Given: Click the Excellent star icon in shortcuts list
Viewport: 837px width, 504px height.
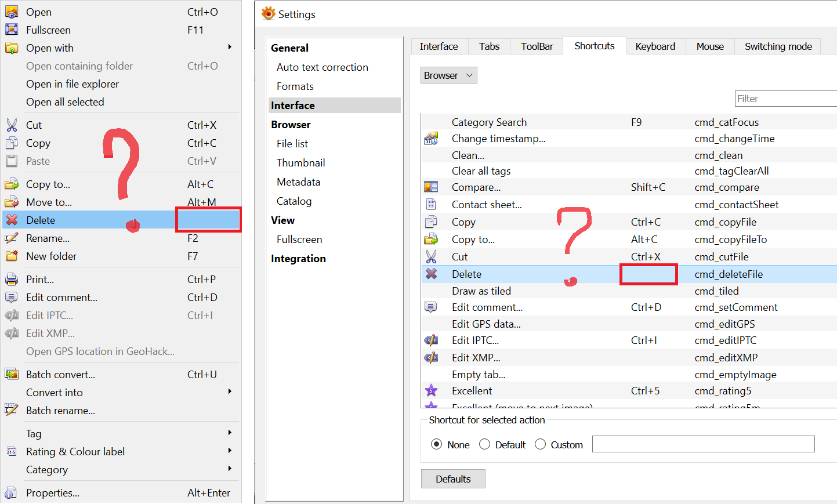Looking at the screenshot, I should click(431, 390).
